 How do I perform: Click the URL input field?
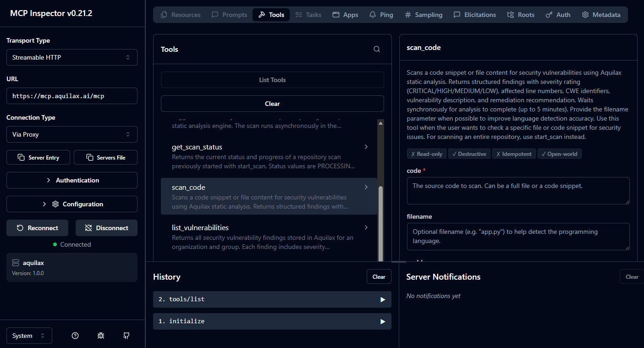coord(72,96)
